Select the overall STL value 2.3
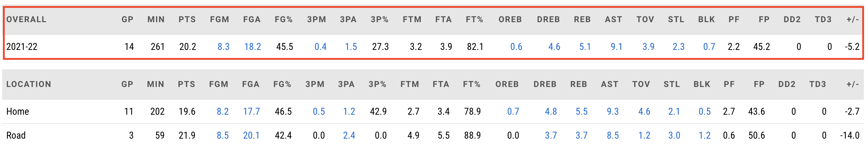This screenshot has width=868, height=149. point(679,47)
